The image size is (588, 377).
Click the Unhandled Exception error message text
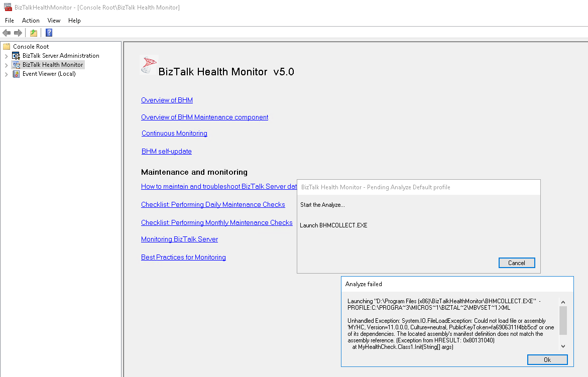450,330
